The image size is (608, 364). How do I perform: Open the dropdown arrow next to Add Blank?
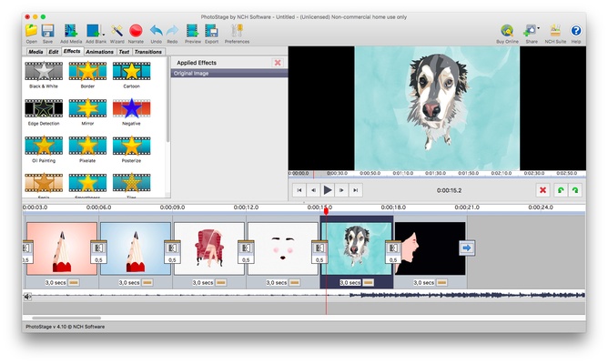tap(103, 35)
